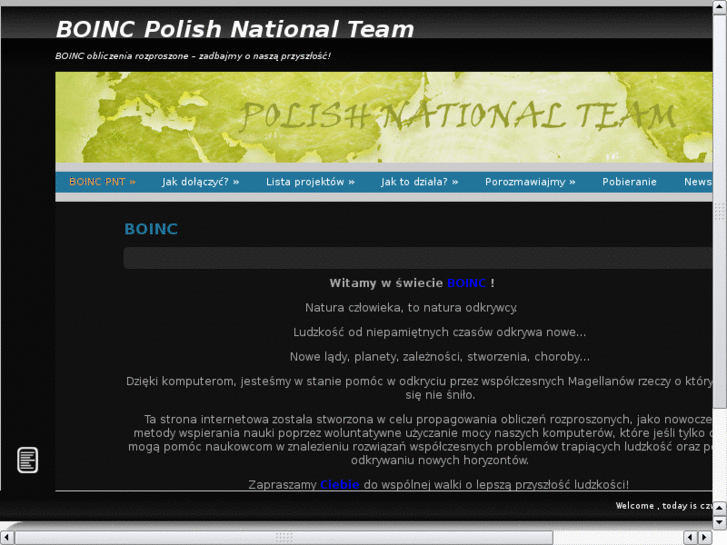727x545 pixels.
Task: Open the Porozmawiajmy menu
Action: click(530, 182)
